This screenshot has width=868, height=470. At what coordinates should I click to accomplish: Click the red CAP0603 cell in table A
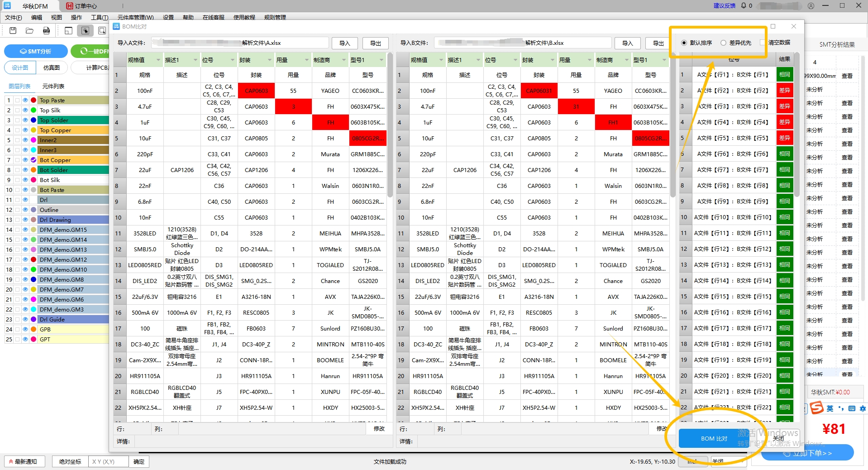click(256, 91)
